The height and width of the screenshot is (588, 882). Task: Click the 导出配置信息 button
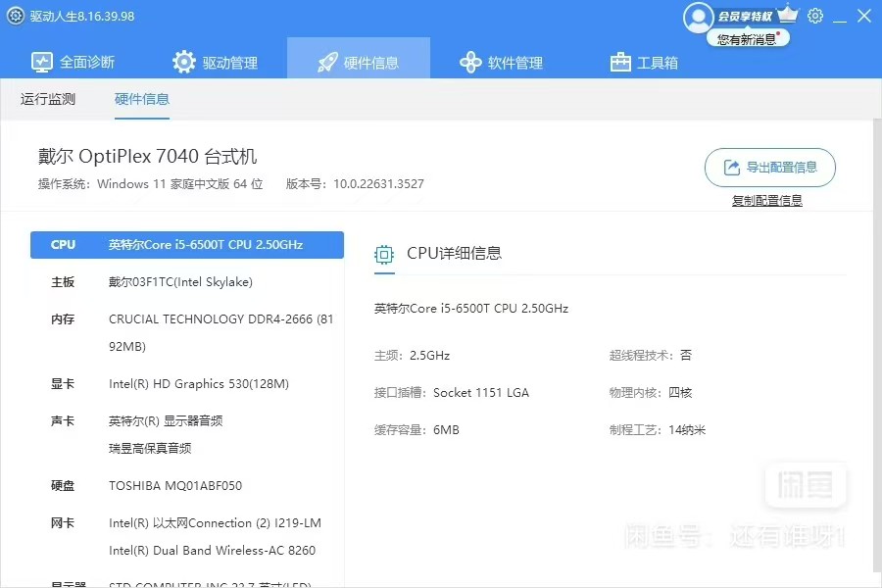click(x=770, y=168)
